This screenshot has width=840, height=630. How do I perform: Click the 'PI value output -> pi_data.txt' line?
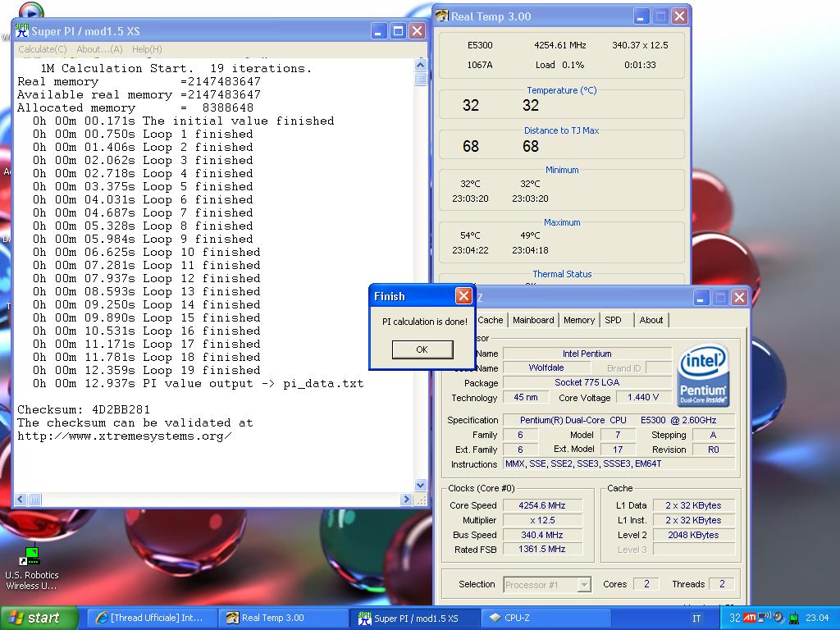pyautogui.click(x=198, y=384)
